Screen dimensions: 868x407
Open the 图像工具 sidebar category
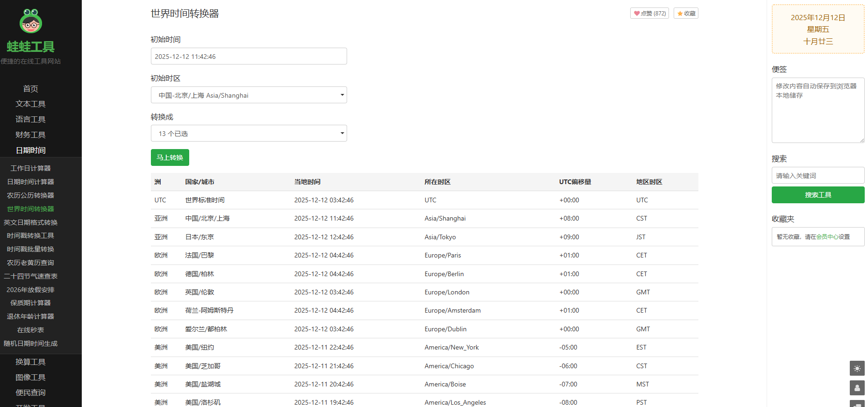[x=31, y=377]
